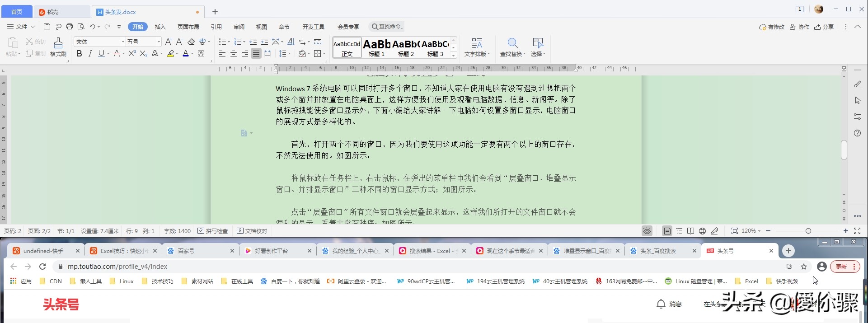Expand line spacing dropdown
Image resolution: width=868 pixels, height=323 pixels.
click(290, 54)
